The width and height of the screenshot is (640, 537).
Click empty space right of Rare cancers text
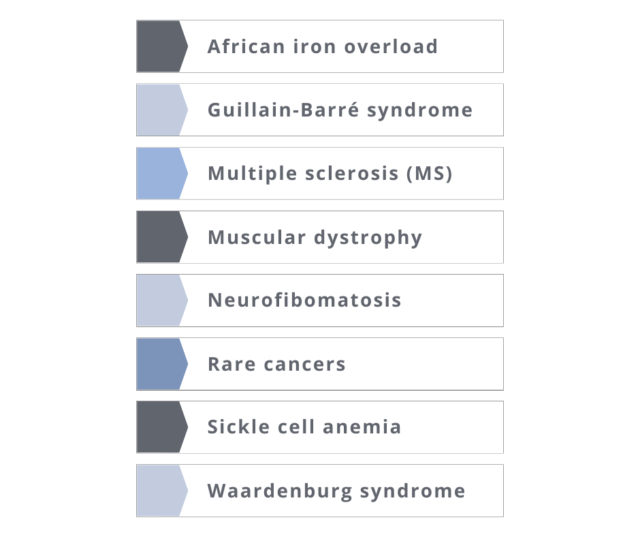coord(425,364)
